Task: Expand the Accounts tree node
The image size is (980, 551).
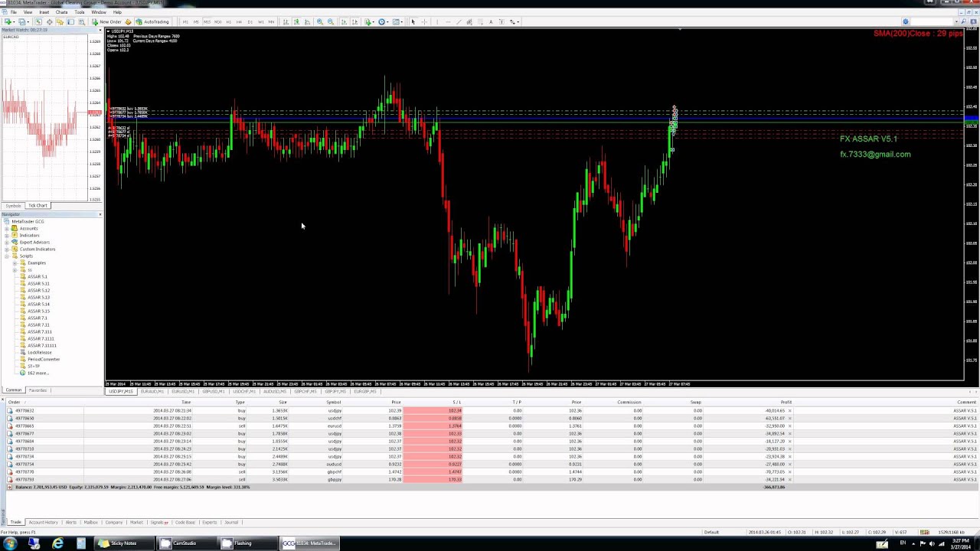Action: tap(7, 228)
